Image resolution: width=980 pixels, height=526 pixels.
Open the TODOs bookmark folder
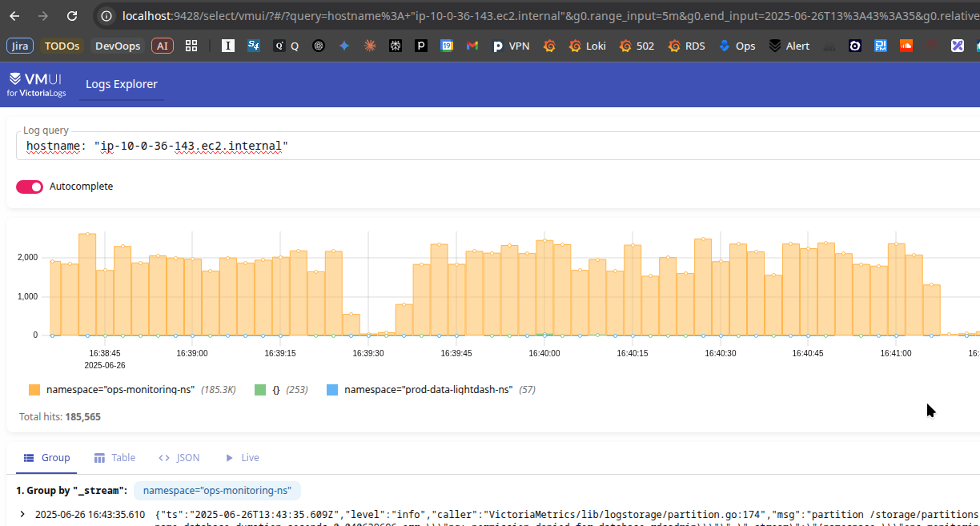click(x=62, y=46)
